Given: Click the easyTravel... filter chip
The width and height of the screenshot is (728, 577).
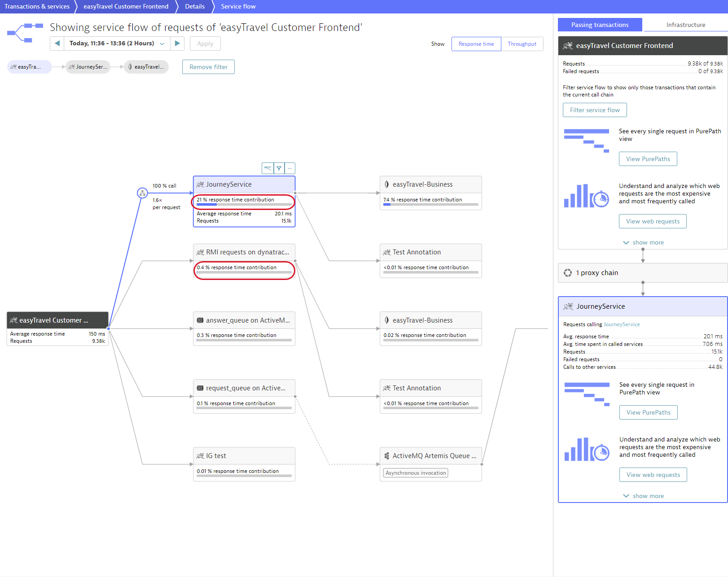Looking at the screenshot, I should [146, 67].
